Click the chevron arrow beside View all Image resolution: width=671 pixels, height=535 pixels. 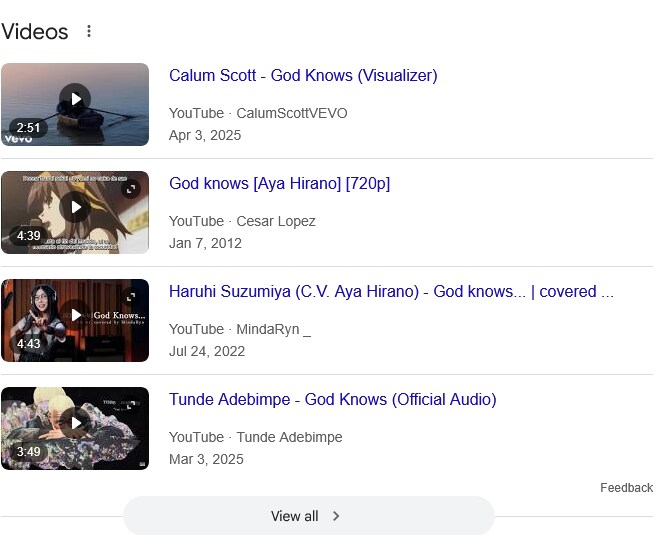pos(336,516)
